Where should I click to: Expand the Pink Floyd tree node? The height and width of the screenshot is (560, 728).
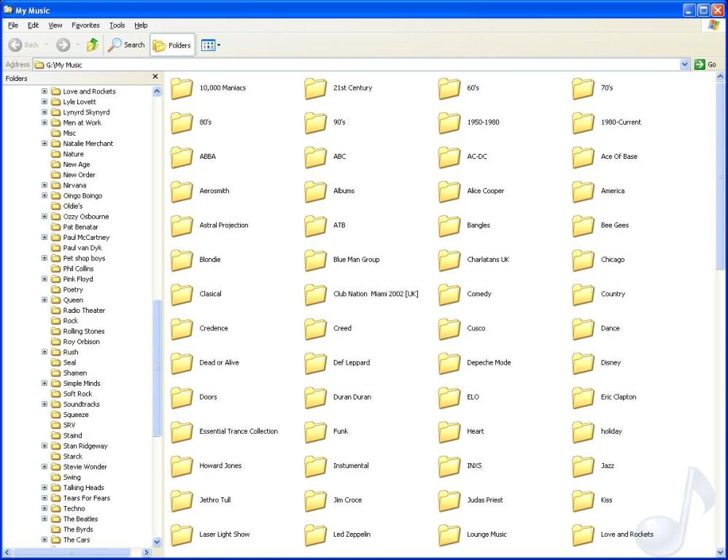pyautogui.click(x=44, y=279)
